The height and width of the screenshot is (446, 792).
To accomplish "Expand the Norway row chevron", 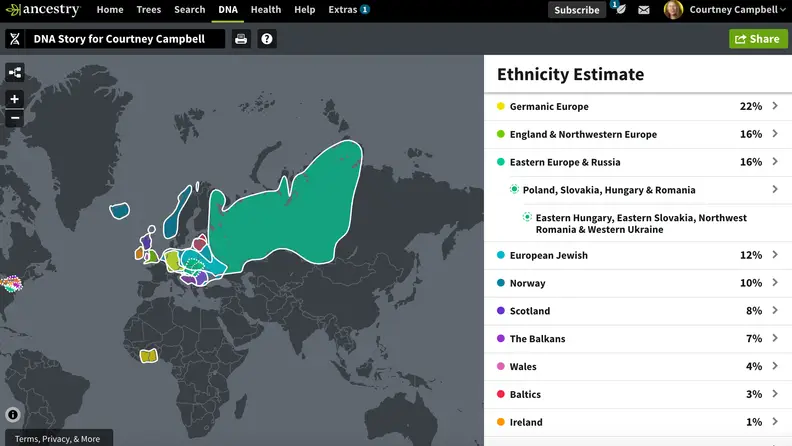I will coord(775,282).
